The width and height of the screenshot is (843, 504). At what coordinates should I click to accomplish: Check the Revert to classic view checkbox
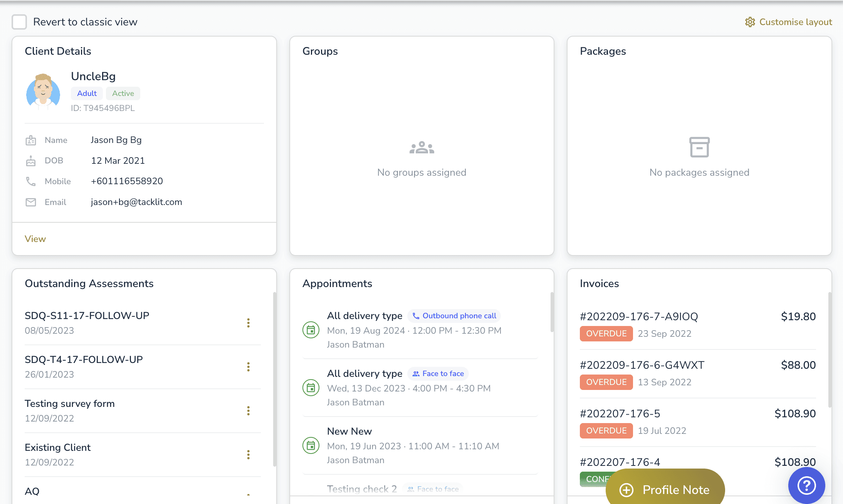point(19,22)
